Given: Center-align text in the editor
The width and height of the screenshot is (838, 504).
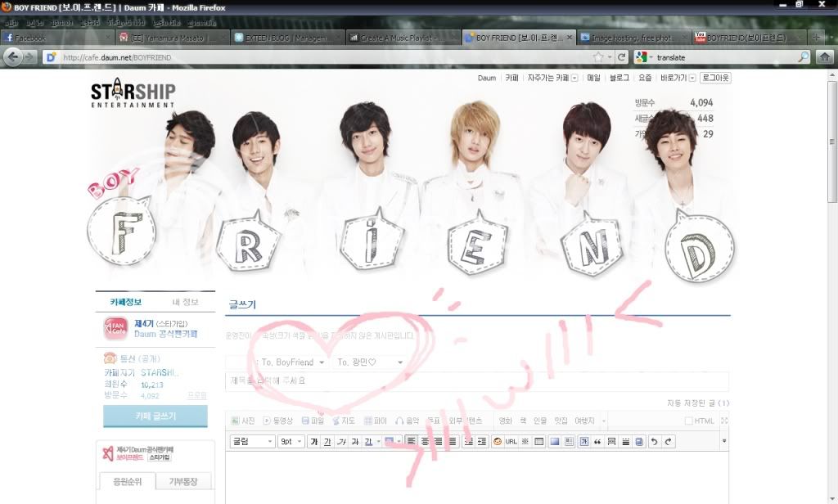Looking at the screenshot, I should point(425,442).
